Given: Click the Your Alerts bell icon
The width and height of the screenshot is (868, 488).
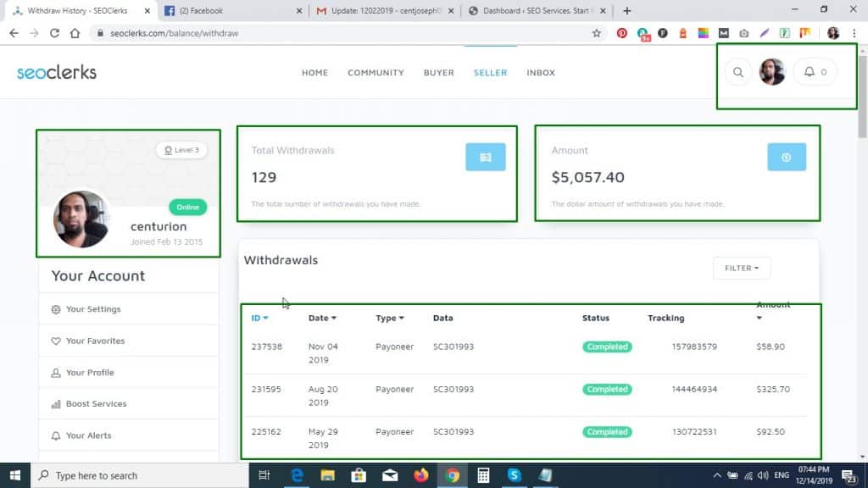Looking at the screenshot, I should (x=56, y=436).
